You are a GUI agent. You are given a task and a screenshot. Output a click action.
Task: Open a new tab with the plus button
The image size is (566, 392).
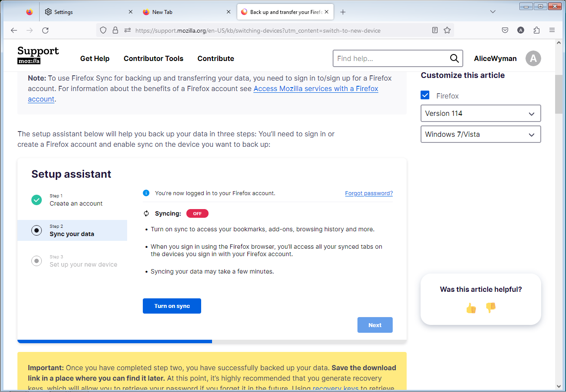[343, 12]
